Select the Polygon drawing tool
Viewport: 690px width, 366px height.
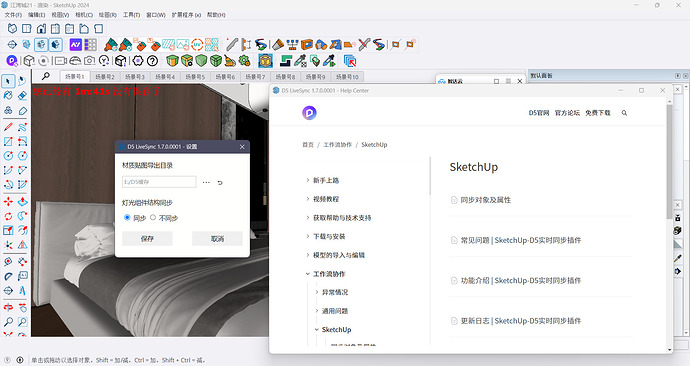pos(22,156)
